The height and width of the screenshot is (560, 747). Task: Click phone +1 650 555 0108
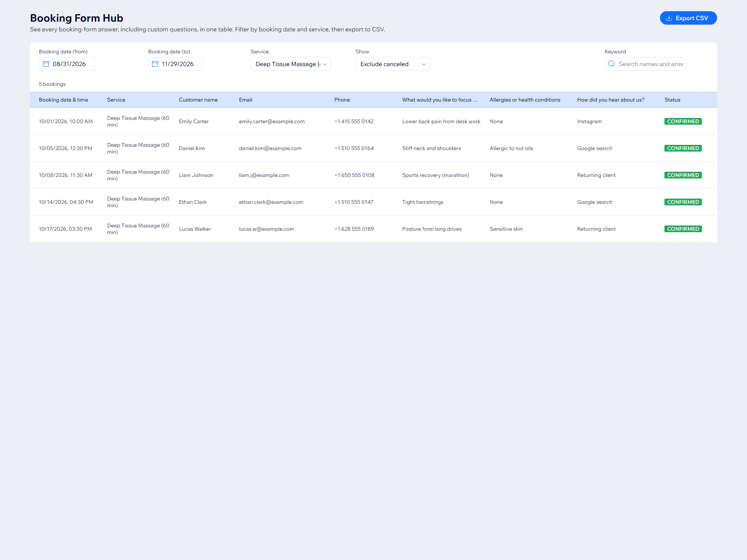pos(354,175)
